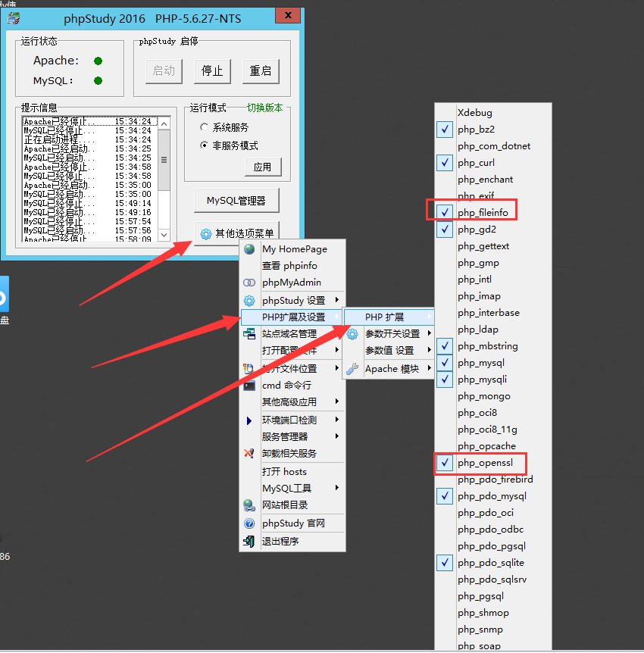Expand the MySQL工具 submenu arrow

337,488
